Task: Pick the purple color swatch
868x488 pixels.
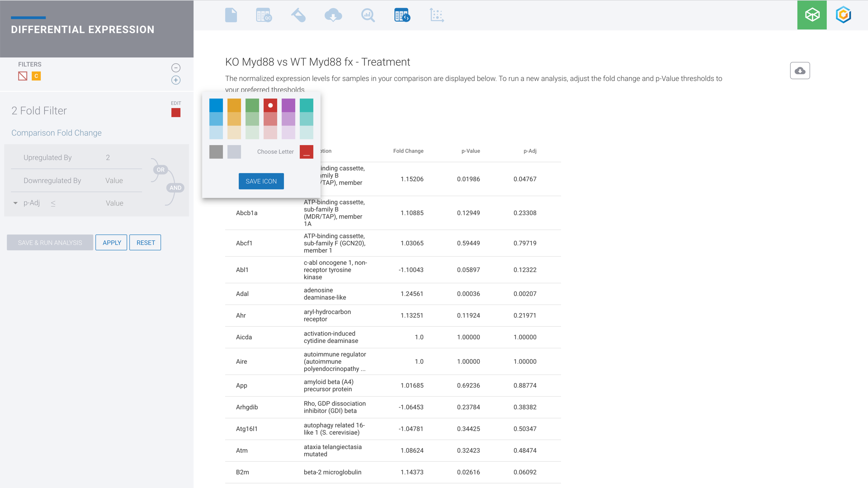Action: point(288,106)
